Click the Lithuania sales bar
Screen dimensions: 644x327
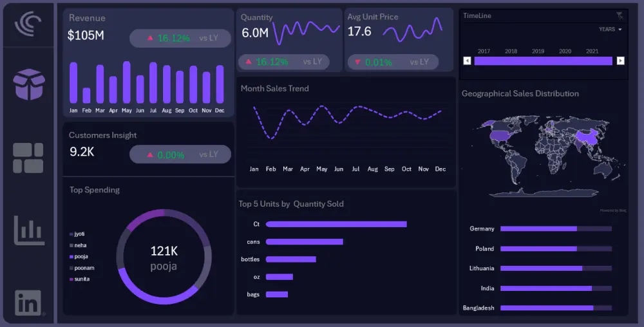coord(542,268)
